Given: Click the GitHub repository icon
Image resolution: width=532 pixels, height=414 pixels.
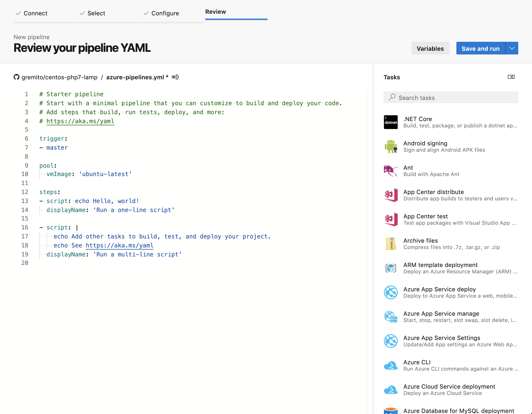Looking at the screenshot, I should click(x=17, y=77).
